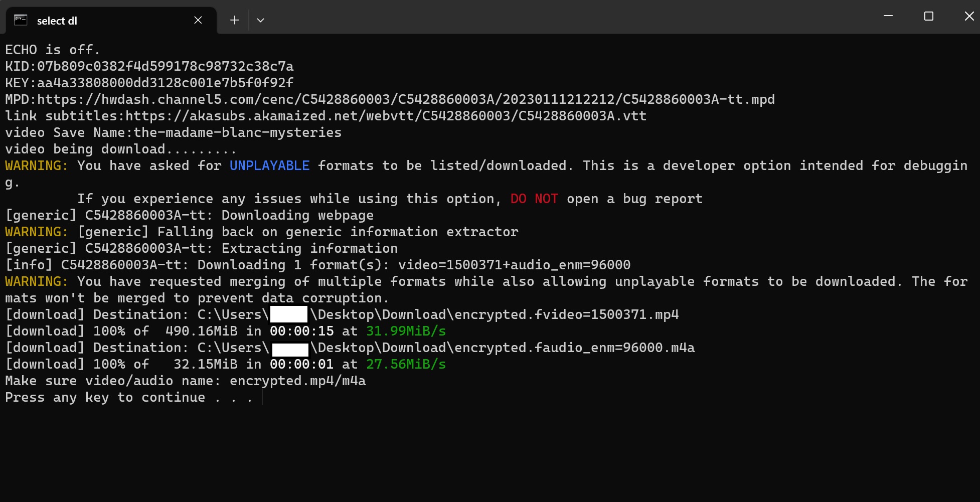Close the 'select dl' tab
Image resolution: width=980 pixels, height=502 pixels.
coord(198,20)
